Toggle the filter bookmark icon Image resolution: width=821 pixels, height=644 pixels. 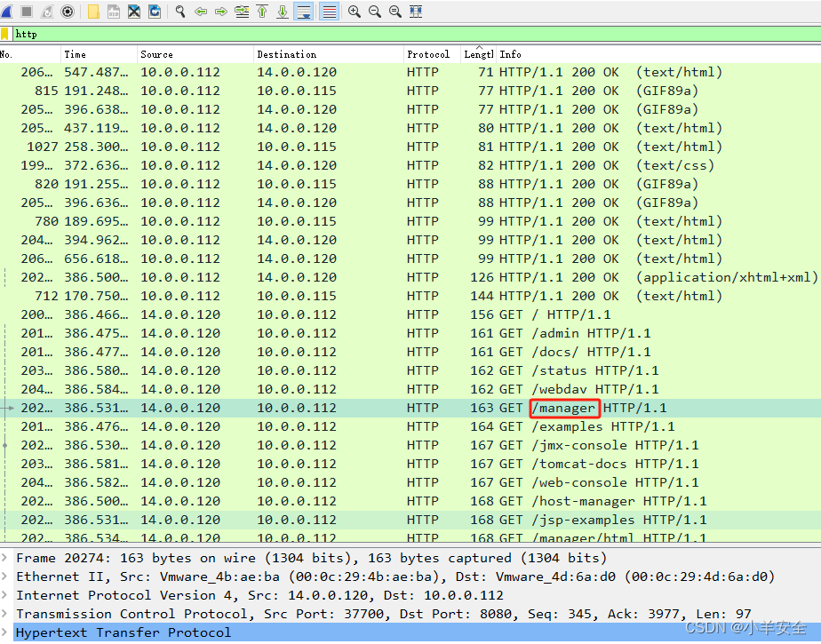point(7,33)
